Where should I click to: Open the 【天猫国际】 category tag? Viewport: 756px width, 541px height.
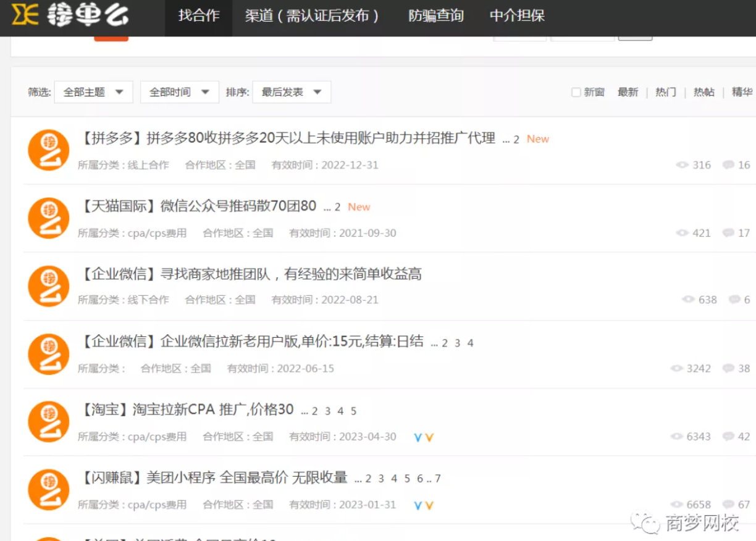pyautogui.click(x=118, y=206)
